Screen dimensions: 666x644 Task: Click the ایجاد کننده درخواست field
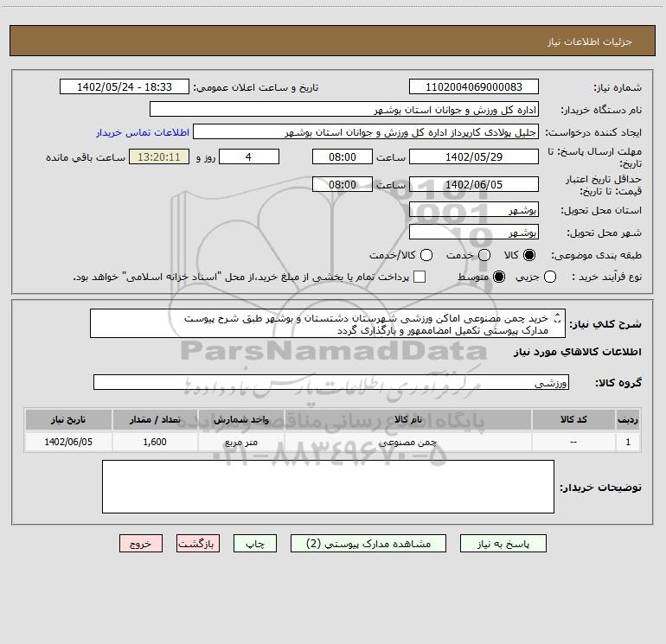[x=366, y=131]
